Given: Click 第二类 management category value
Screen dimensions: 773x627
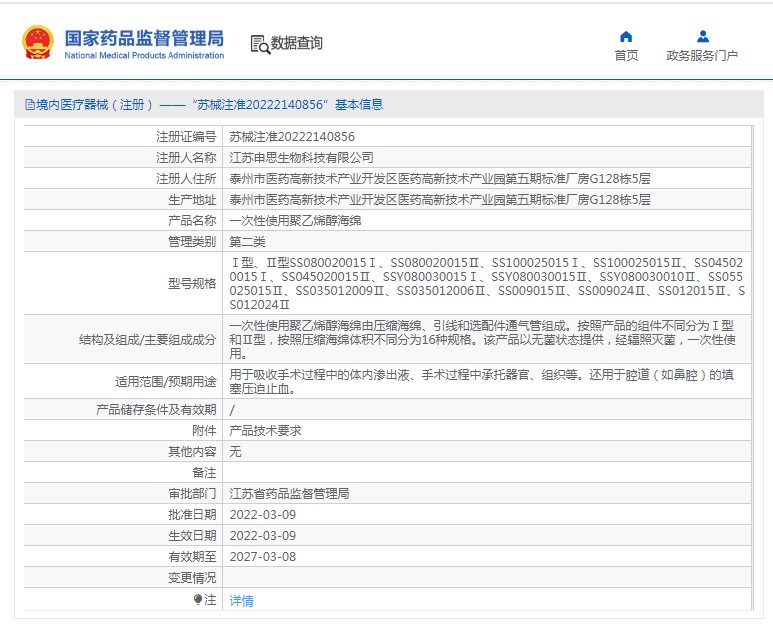Looking at the screenshot, I should click(x=247, y=242).
